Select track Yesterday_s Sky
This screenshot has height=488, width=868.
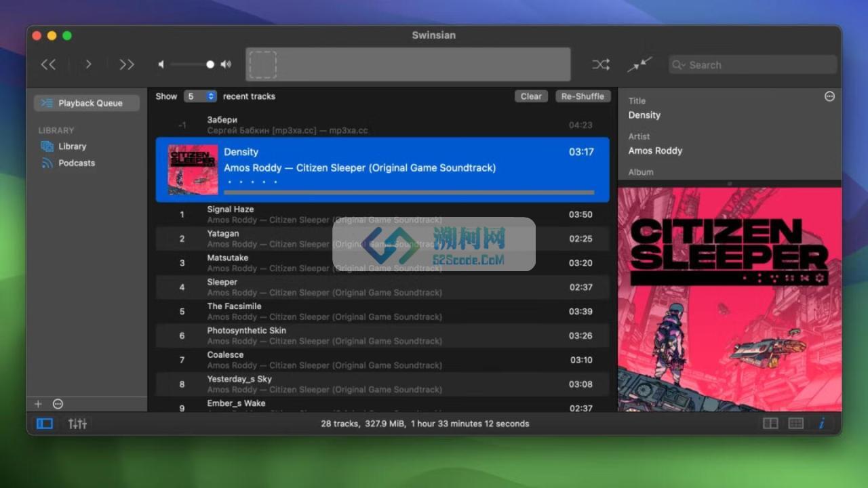382,384
